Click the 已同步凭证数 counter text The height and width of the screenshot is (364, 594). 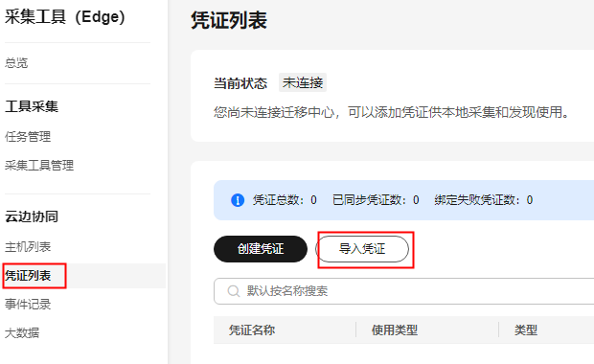click(x=376, y=200)
